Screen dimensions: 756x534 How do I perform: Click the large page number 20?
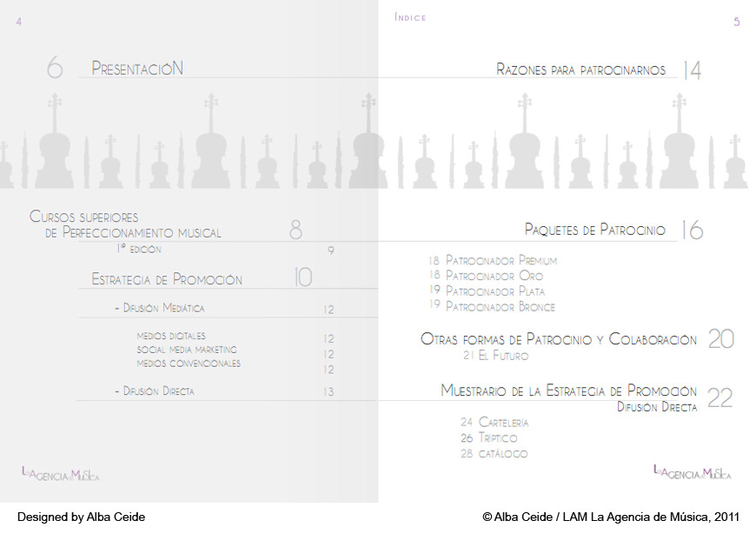(x=721, y=338)
